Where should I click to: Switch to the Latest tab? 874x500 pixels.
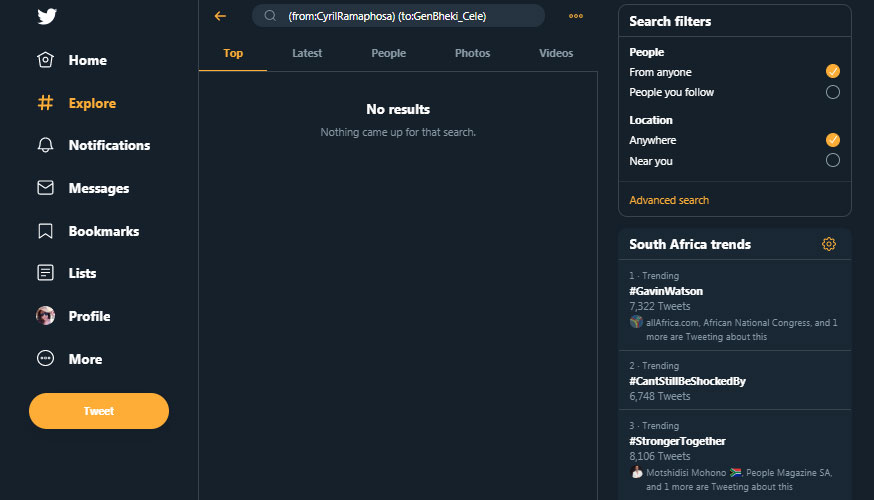point(307,53)
